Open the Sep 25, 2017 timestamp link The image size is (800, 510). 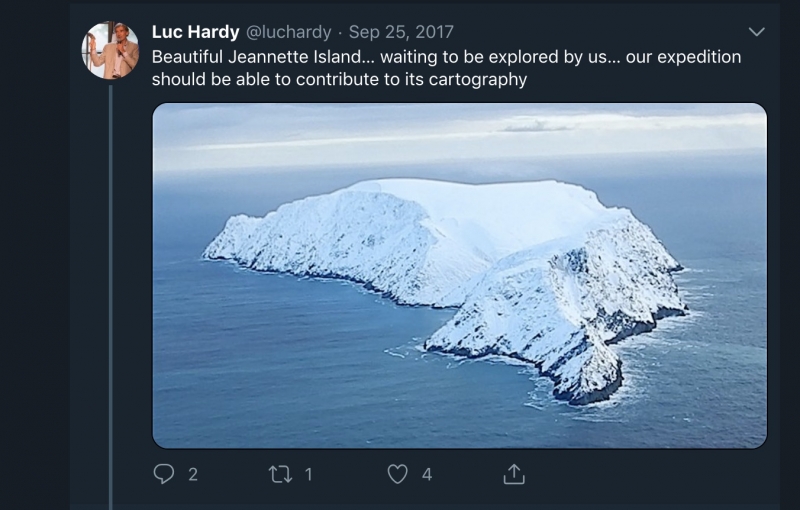[x=400, y=32]
